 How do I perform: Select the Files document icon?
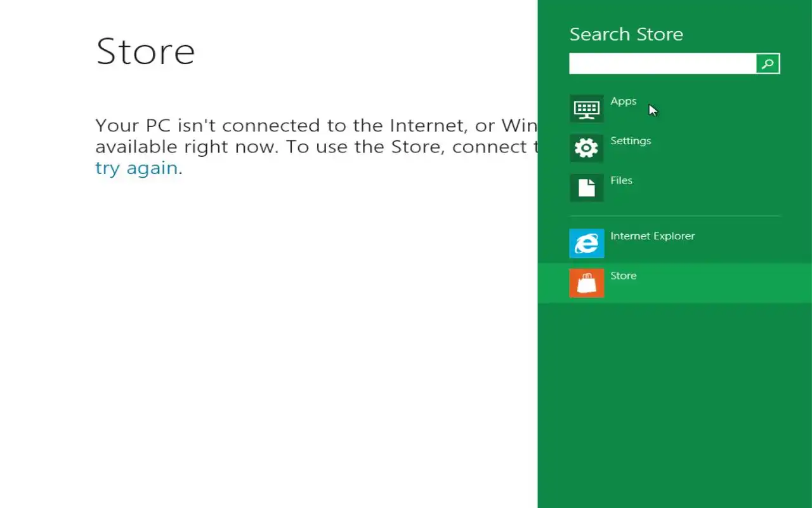tap(586, 187)
